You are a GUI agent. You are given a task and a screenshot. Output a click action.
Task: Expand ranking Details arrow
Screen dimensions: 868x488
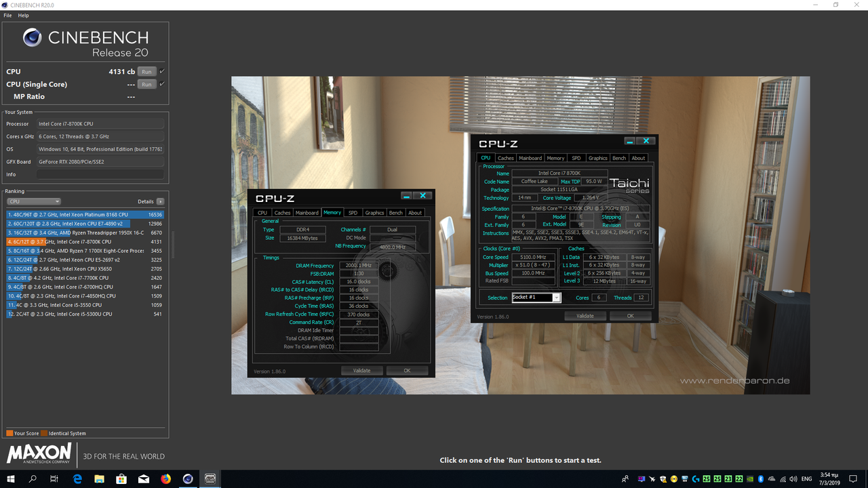tap(160, 201)
